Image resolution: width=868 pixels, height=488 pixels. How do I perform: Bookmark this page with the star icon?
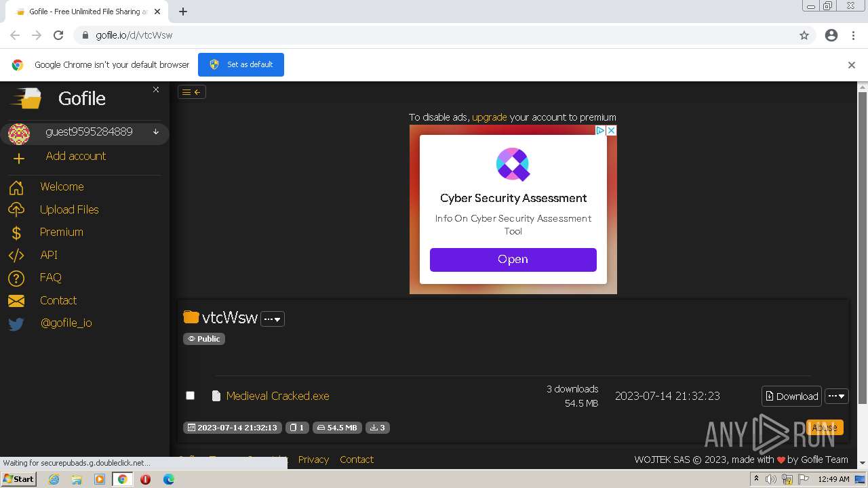(804, 35)
